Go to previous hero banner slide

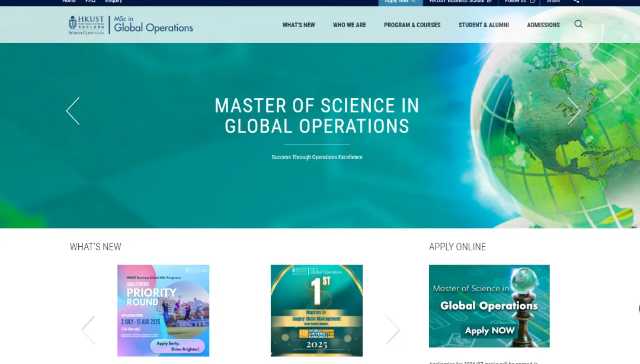pos(73,111)
